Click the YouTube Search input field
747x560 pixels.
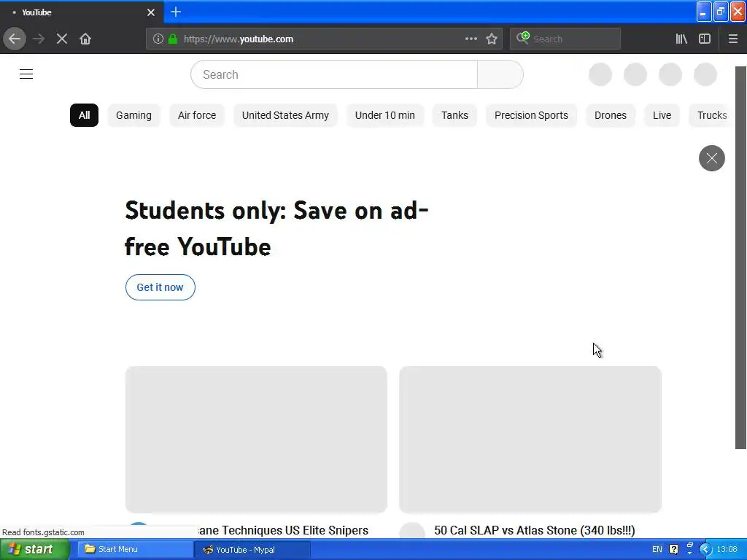point(334,74)
